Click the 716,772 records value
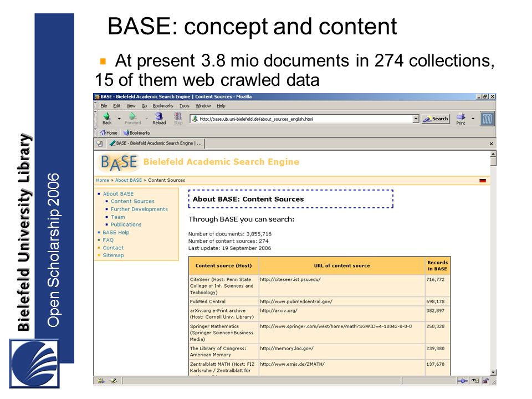The image size is (532, 399). pyautogui.click(x=436, y=279)
